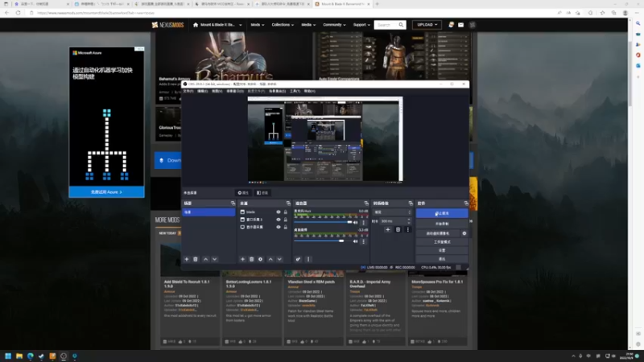The image size is (644, 362).
Task: Toggle lock on blade source
Action: 286,212
